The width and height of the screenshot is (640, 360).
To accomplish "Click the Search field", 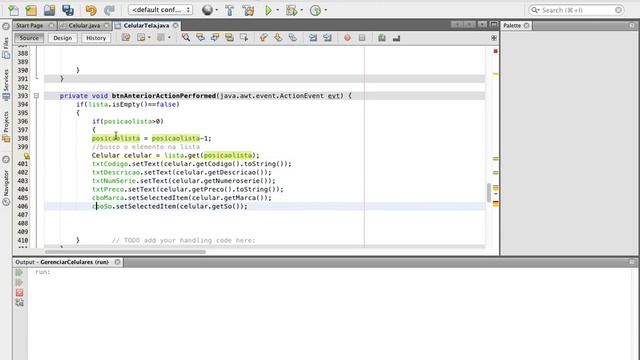I will pyautogui.click(x=577, y=10).
